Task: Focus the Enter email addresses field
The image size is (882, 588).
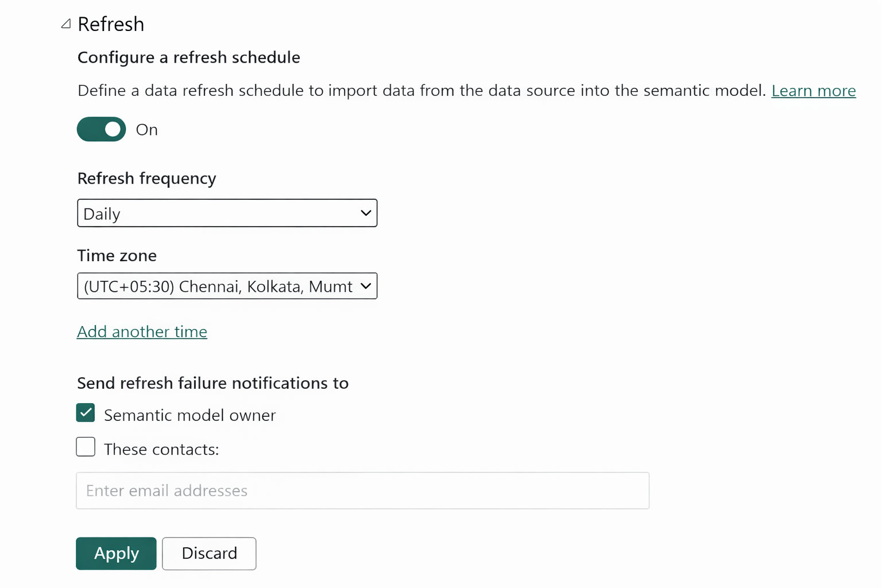Action: (363, 490)
